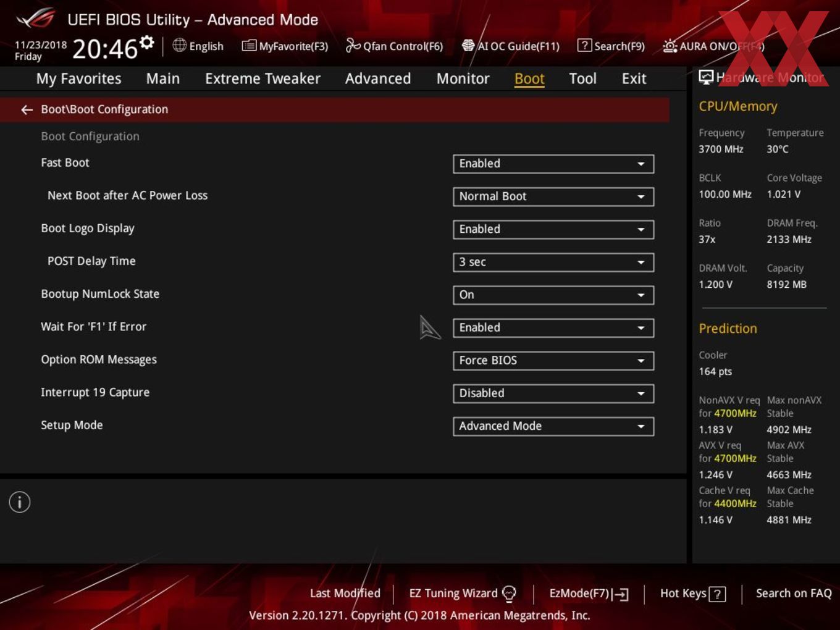The image size is (840, 630).
Task: Click the 11/23/2018 date
Action: click(41, 45)
